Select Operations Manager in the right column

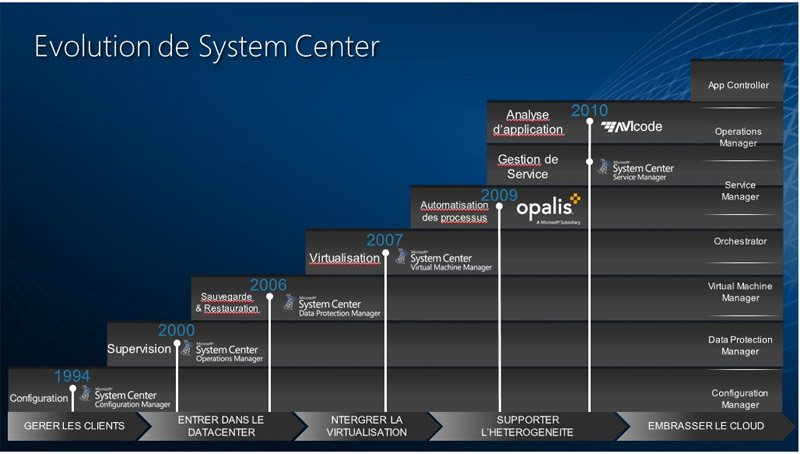[738, 137]
